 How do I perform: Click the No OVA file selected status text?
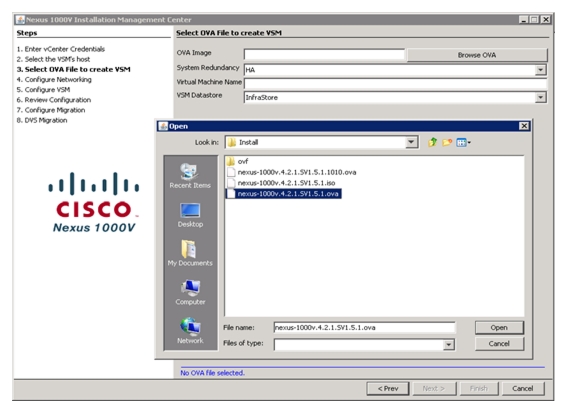click(212, 373)
